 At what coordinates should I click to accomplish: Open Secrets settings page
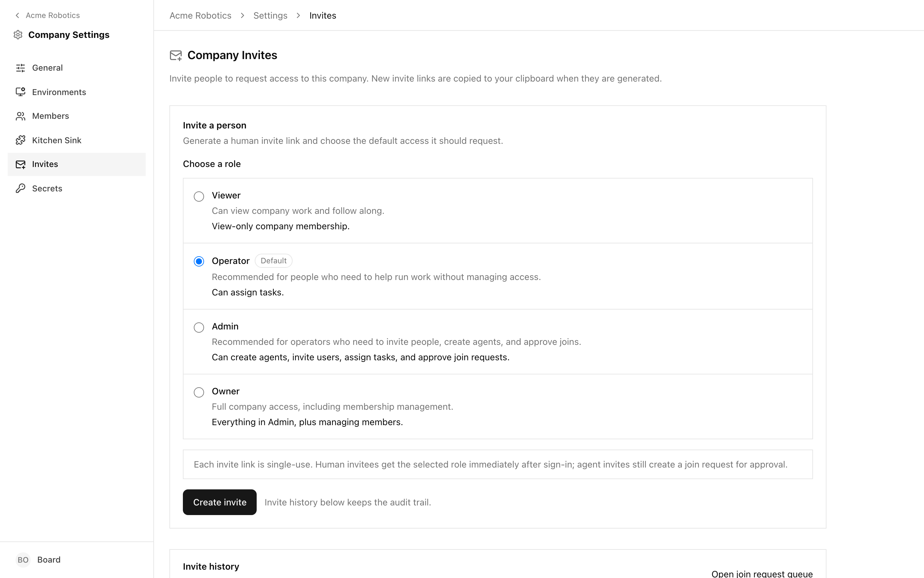[76, 188]
